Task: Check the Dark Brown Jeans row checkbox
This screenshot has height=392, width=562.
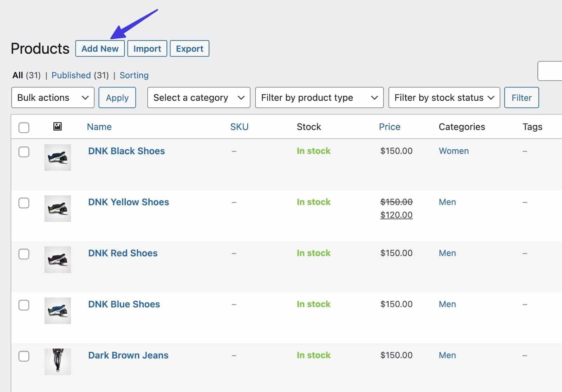Action: [24, 356]
